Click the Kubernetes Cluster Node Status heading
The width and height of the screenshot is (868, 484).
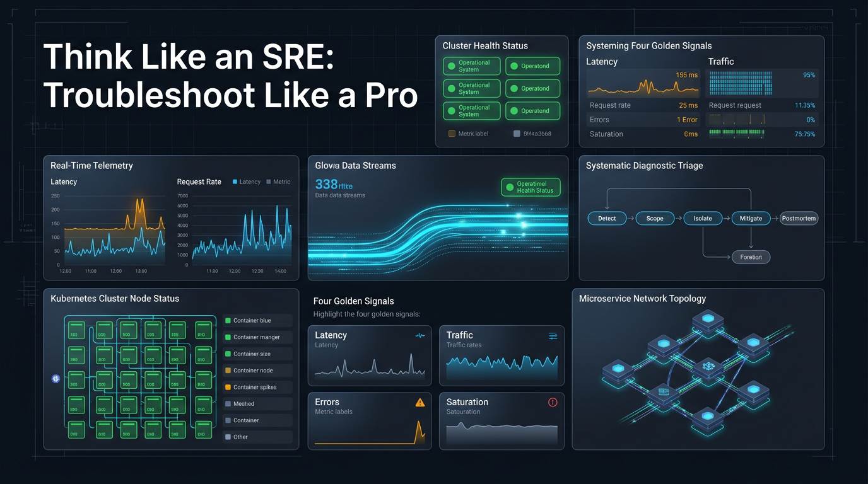point(115,299)
